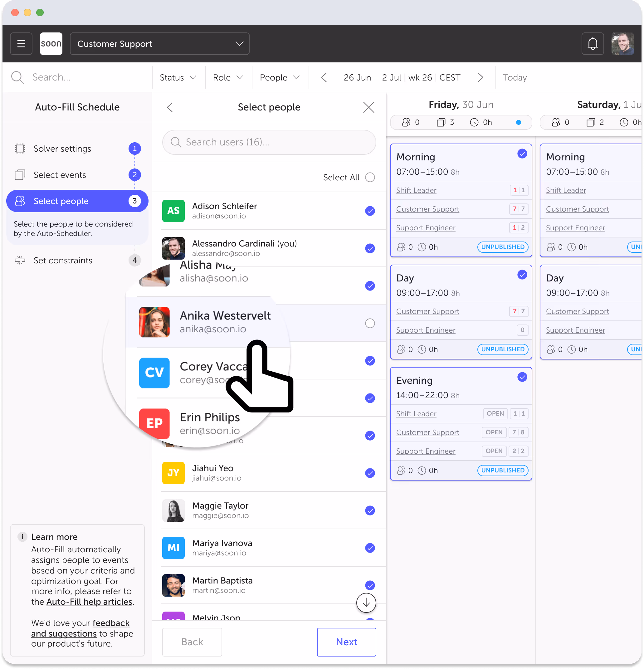The height and width of the screenshot is (669, 644).
Task: Select Anika Westervelt's checkbox
Action: coord(370,323)
